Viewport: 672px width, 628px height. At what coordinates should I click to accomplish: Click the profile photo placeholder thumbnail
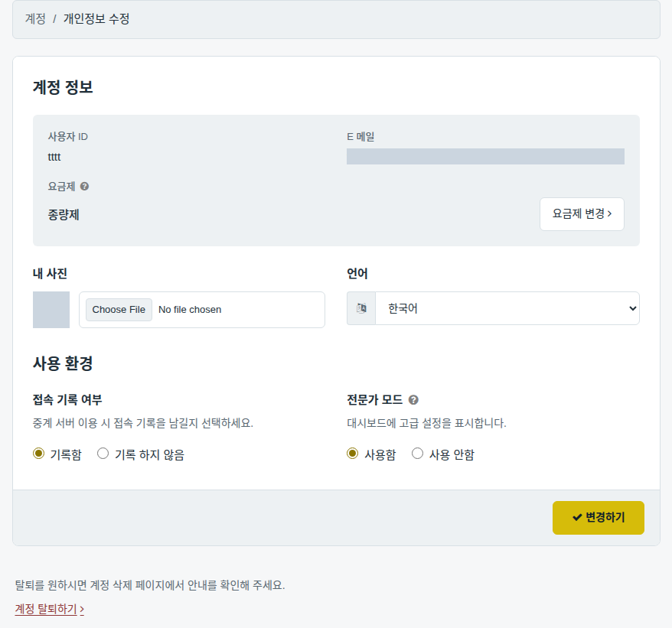click(x=51, y=310)
